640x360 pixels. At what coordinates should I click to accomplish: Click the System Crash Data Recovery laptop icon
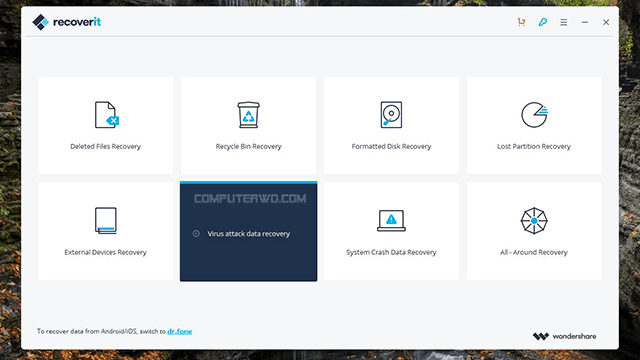pos(391,220)
